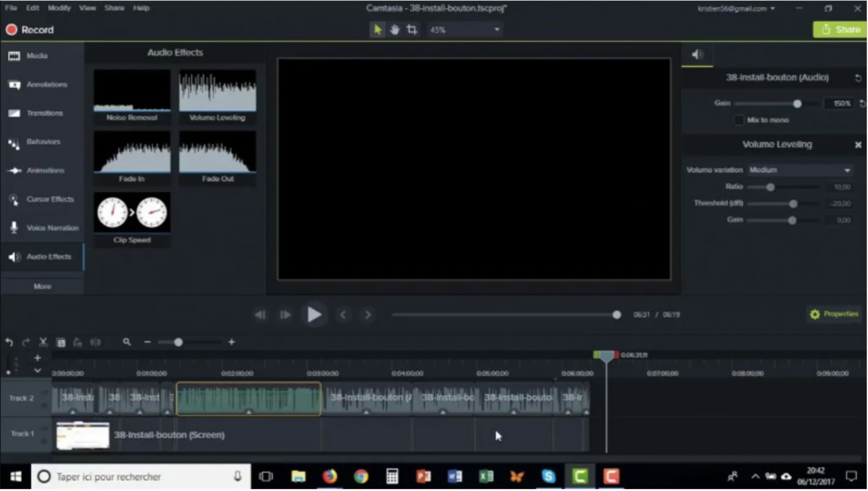Open the Modify menu

coord(59,8)
